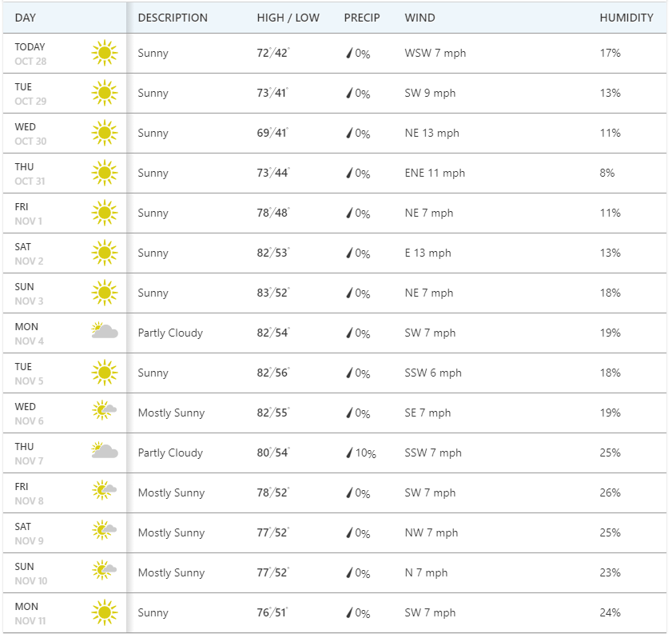The height and width of the screenshot is (634, 672).
Task: Click the partly cloudy icon for Mon Nov 4
Action: click(x=104, y=331)
